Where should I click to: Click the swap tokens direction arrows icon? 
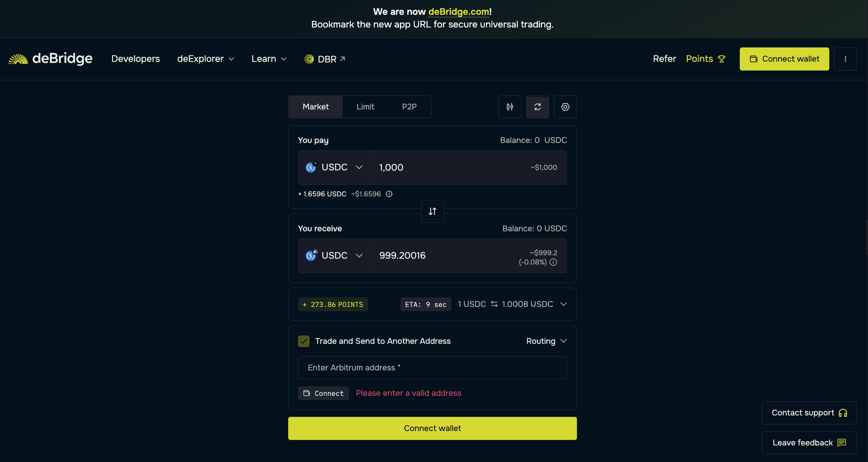point(432,211)
